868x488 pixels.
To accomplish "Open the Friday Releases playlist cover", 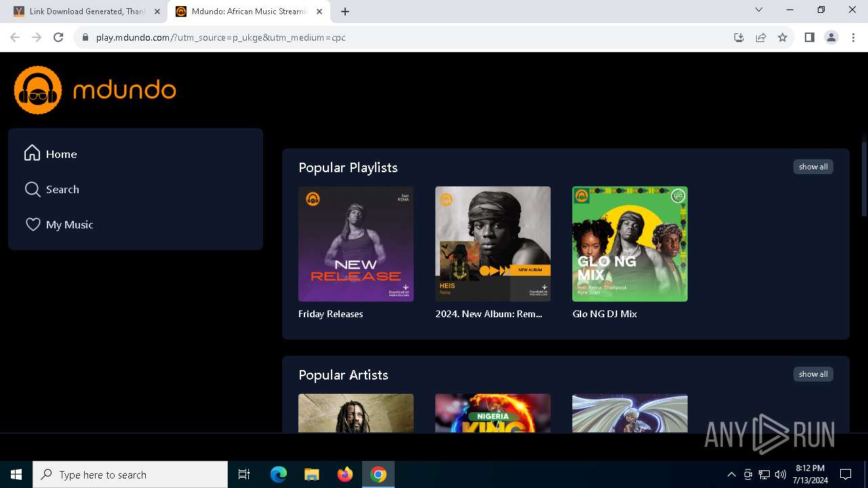I will point(356,244).
